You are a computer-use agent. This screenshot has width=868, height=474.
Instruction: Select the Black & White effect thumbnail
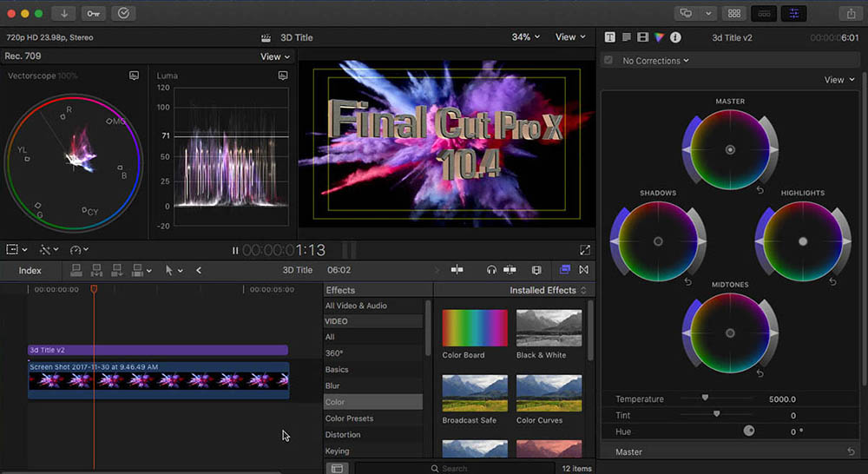click(x=549, y=328)
